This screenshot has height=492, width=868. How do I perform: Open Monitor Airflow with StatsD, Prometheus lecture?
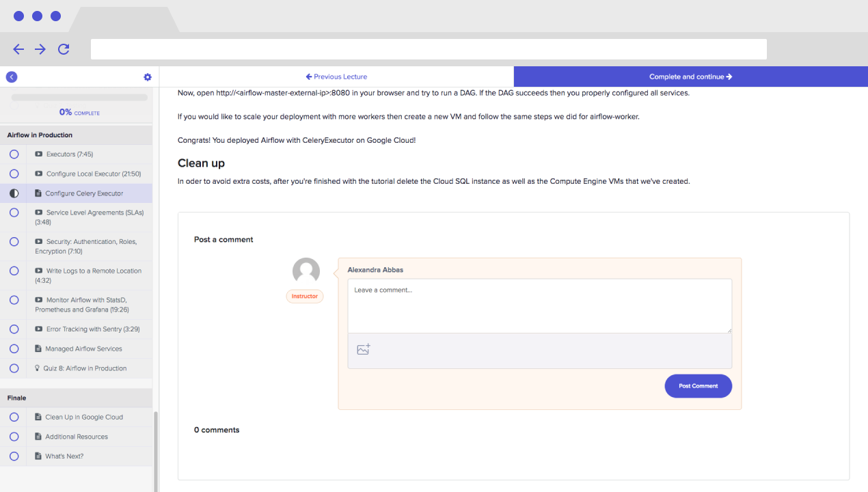pyautogui.click(x=76, y=305)
